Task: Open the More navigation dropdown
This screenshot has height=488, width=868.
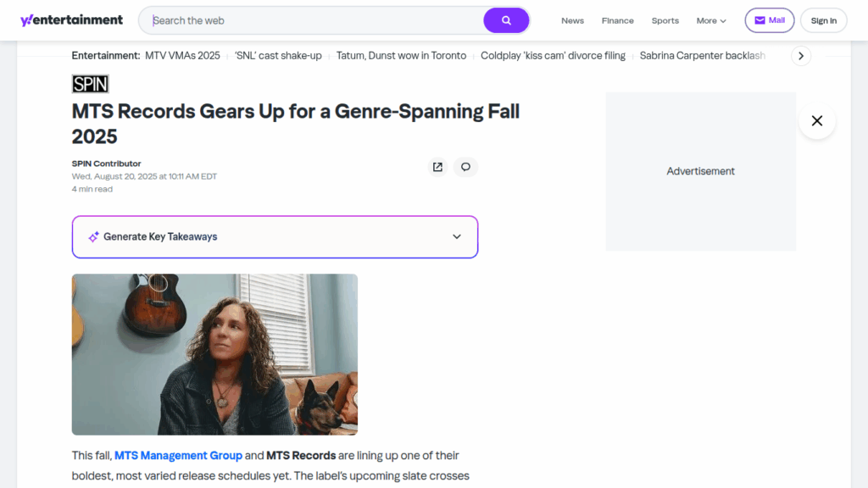Action: (x=711, y=21)
